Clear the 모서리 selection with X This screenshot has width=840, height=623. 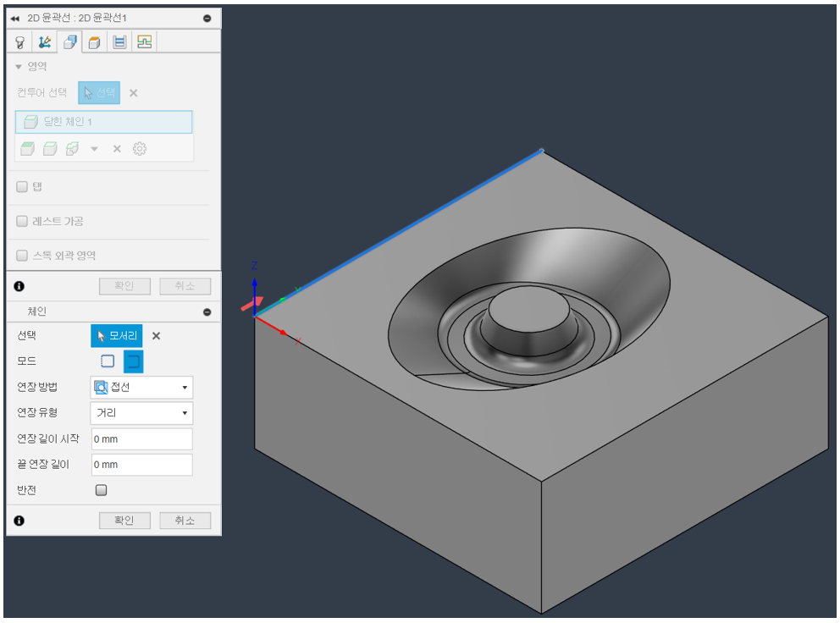tap(156, 336)
